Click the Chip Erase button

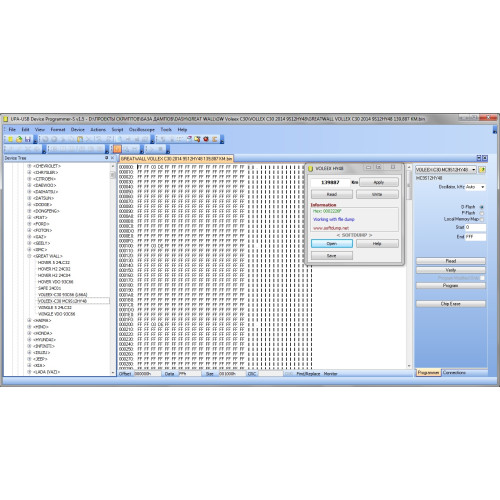pos(451,304)
